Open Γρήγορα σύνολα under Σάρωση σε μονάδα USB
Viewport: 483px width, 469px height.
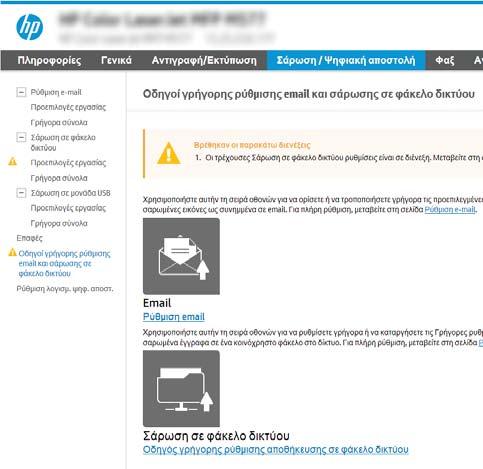59,223
